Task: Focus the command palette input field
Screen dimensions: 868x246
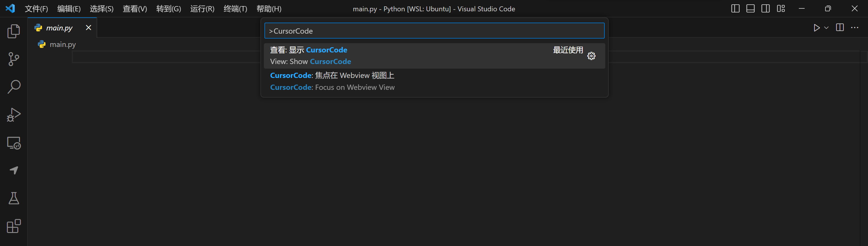Action: click(434, 31)
